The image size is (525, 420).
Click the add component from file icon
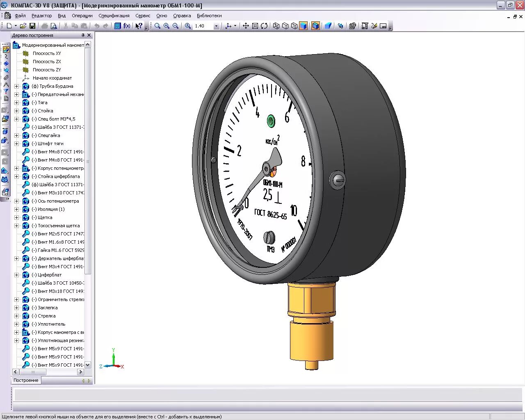5,119
